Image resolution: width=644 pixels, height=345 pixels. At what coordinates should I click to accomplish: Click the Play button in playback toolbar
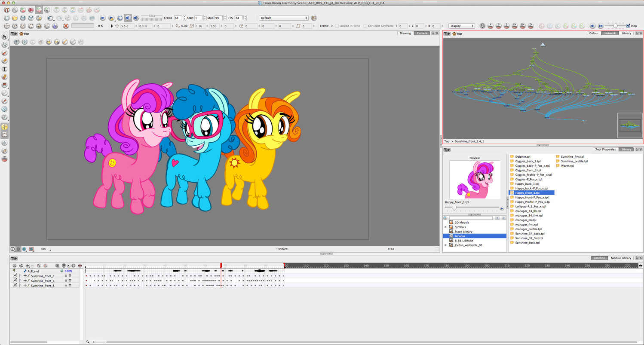(x=103, y=18)
